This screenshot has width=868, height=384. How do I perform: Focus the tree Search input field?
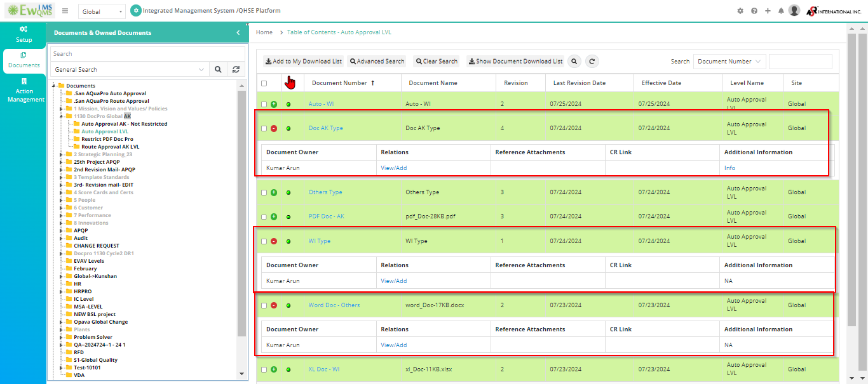[147, 54]
